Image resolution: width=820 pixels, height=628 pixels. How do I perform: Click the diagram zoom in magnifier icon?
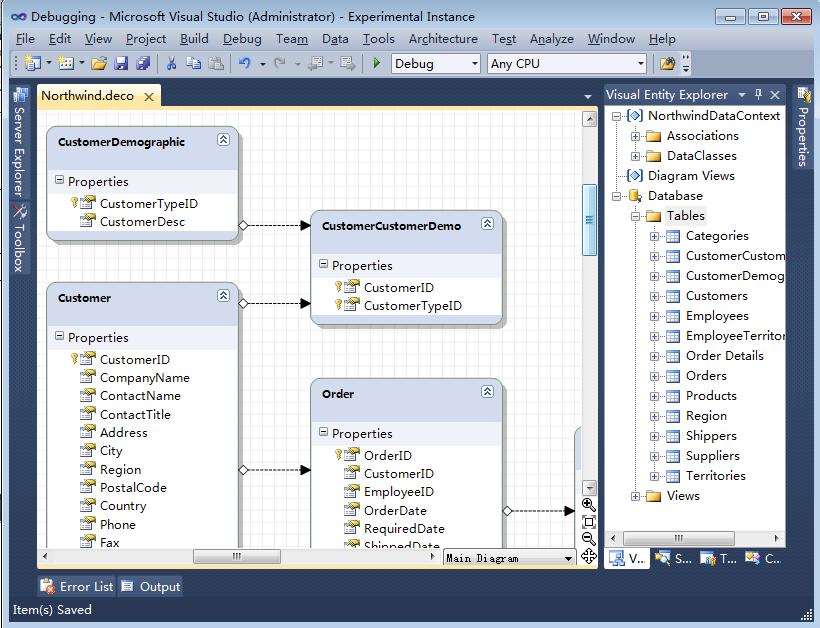[x=589, y=505]
